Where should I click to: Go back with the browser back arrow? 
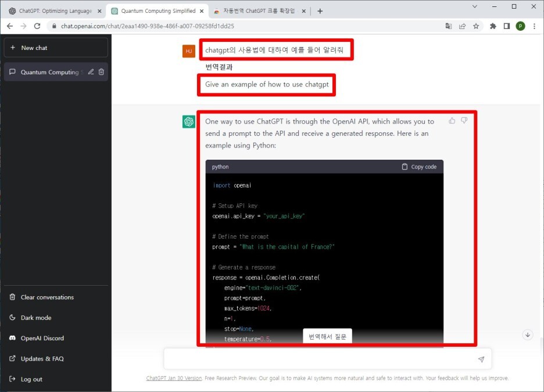pos(10,26)
